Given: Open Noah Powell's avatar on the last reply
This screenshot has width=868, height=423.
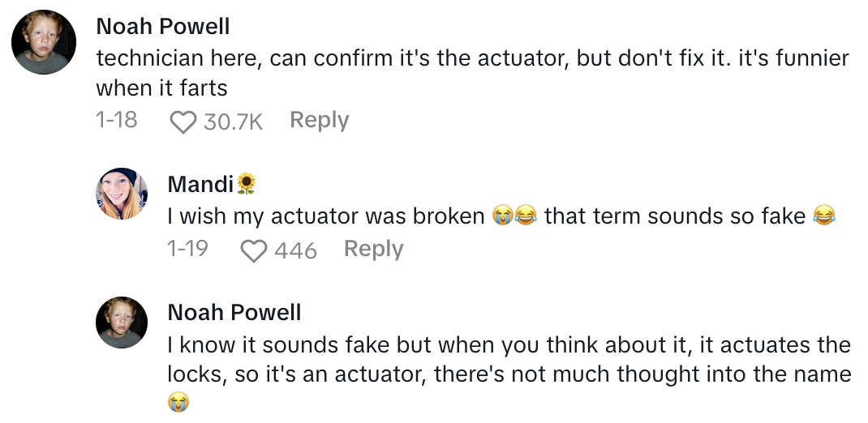Looking at the screenshot, I should point(122,323).
